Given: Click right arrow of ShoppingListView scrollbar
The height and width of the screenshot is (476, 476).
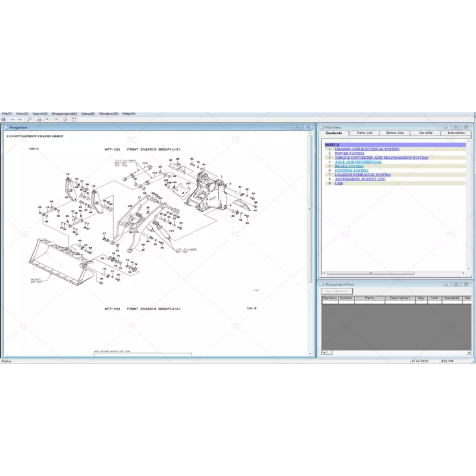Looking at the screenshot, I should pos(468,352).
